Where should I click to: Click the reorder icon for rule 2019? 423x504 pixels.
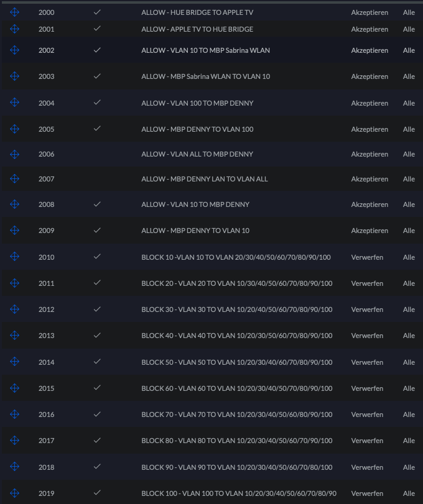[x=15, y=493]
